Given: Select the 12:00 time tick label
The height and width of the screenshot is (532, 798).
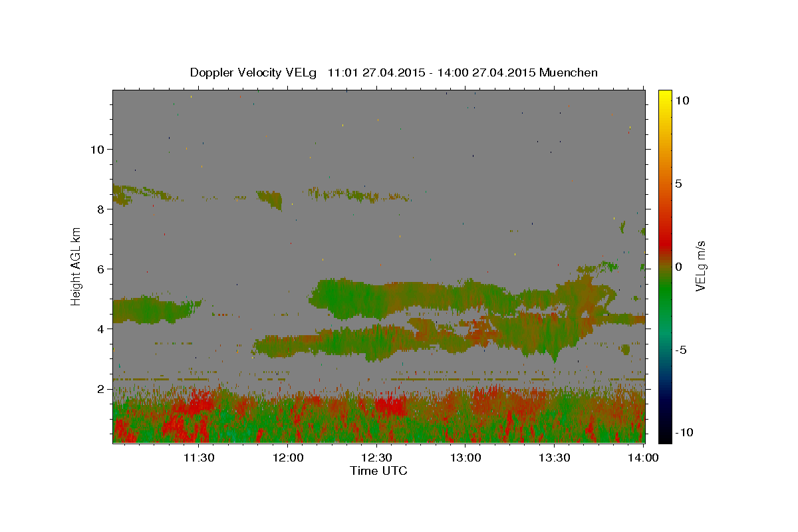Looking at the screenshot, I should [287, 458].
